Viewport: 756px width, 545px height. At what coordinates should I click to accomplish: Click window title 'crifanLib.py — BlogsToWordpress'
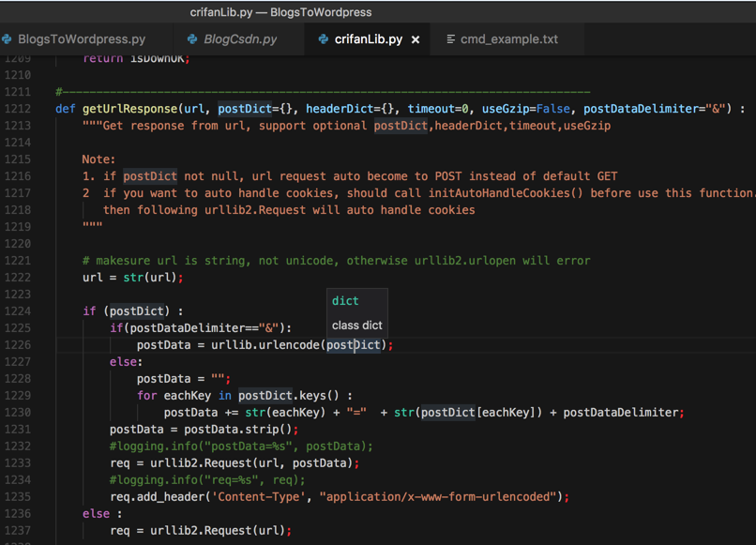click(x=280, y=12)
